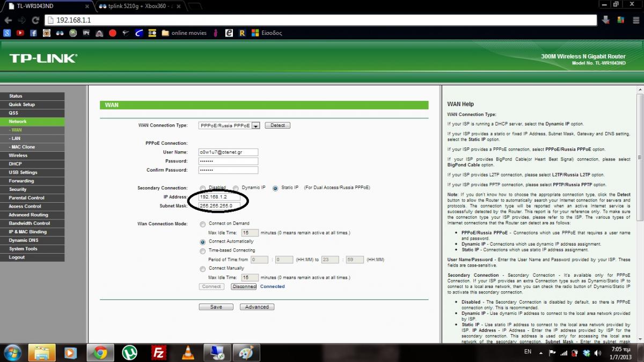Open Windows Media Player from taskbar
644x362 pixels.
[71, 352]
